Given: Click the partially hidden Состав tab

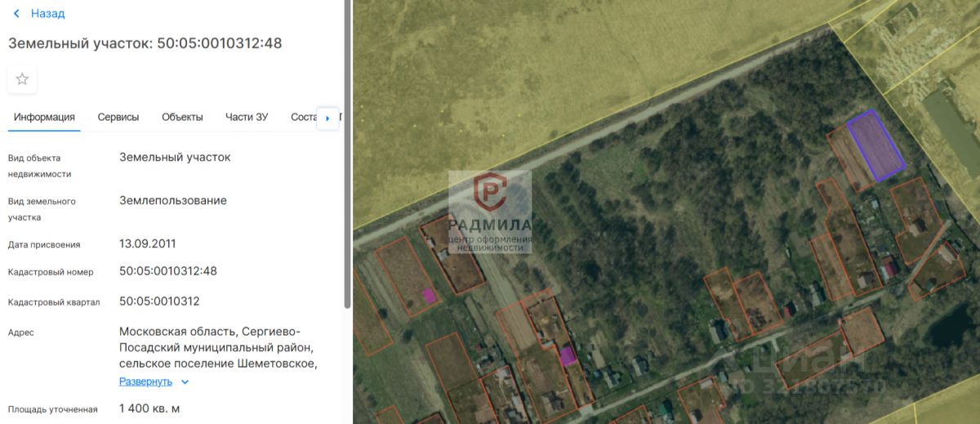Looking at the screenshot, I should [303, 117].
